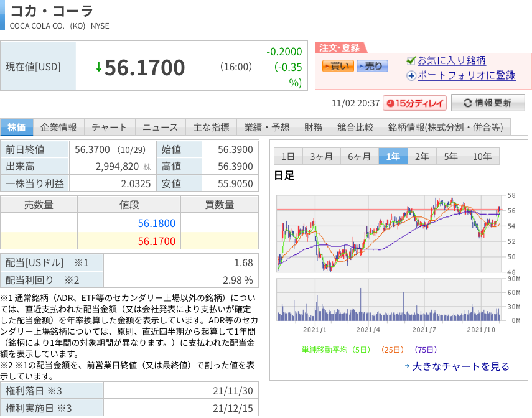Open the 銘柄情報(株式分割・併合等) tab
The height and width of the screenshot is (418, 532).
point(446,128)
